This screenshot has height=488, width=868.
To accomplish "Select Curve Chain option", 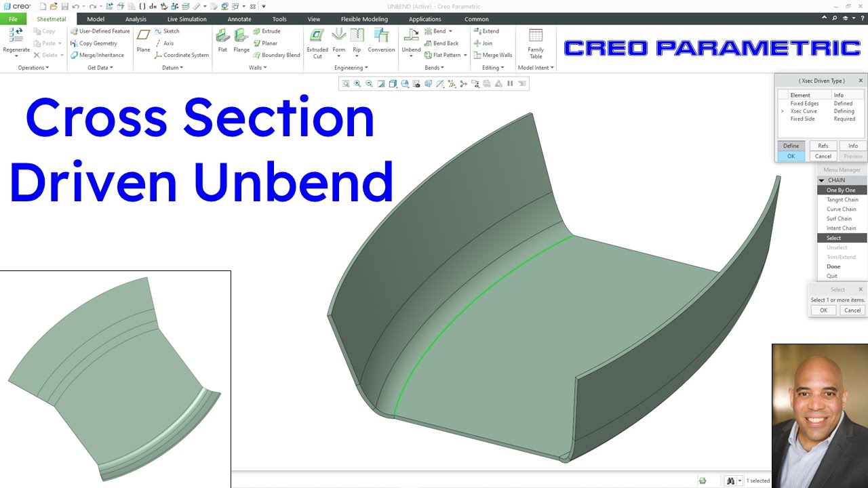I will 842,209.
